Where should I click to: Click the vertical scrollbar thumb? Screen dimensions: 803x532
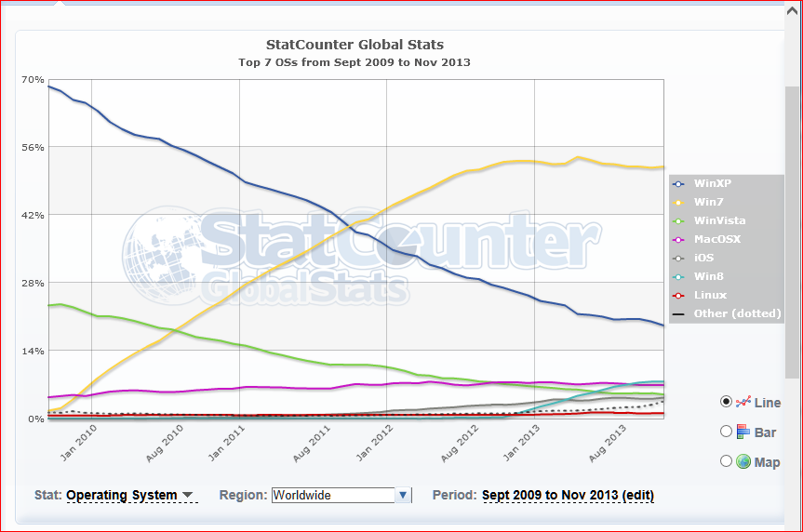pos(792,233)
